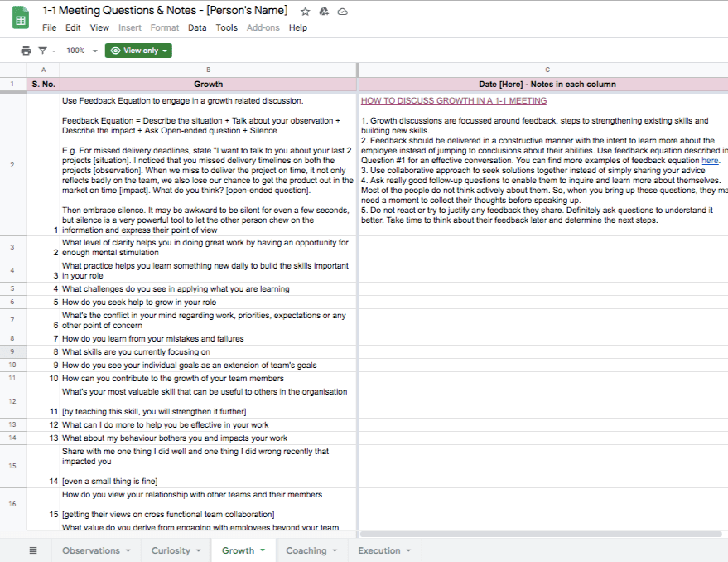Select cell 'How do you learn from mistakes'
The height and width of the screenshot is (562, 728).
[x=209, y=338]
